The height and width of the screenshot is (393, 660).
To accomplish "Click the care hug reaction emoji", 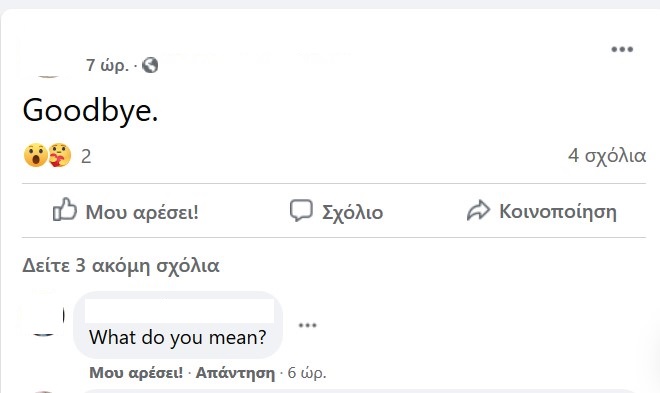I will (x=60, y=155).
